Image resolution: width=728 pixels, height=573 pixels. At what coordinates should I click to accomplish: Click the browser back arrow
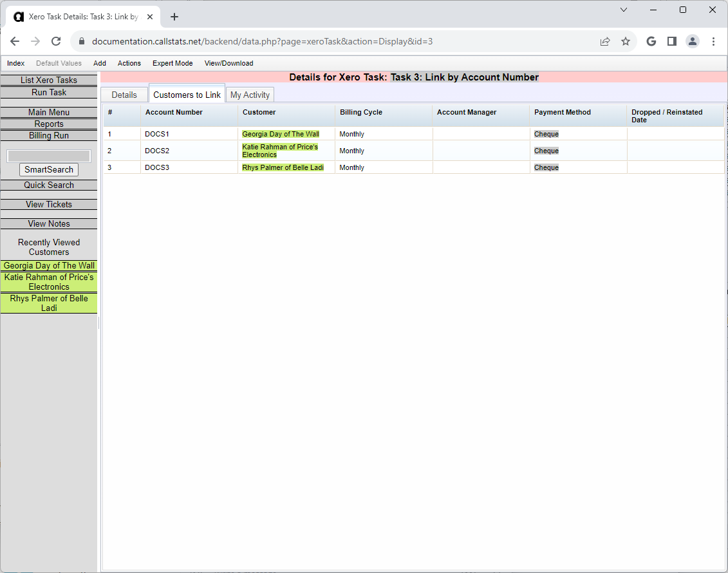(15, 41)
